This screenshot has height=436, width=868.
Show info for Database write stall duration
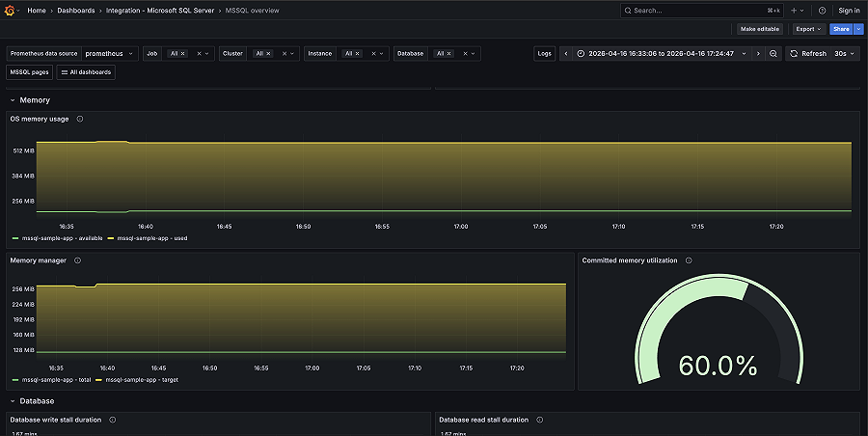(x=113, y=420)
